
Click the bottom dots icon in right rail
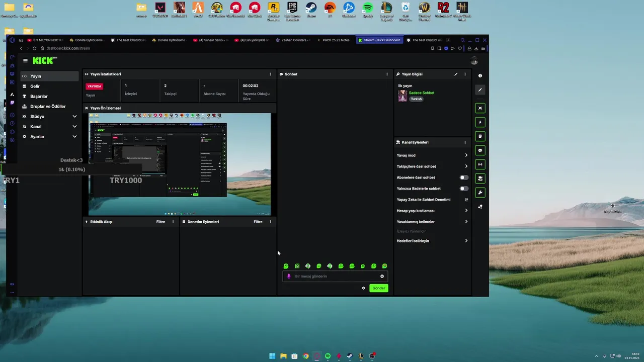coord(480,207)
